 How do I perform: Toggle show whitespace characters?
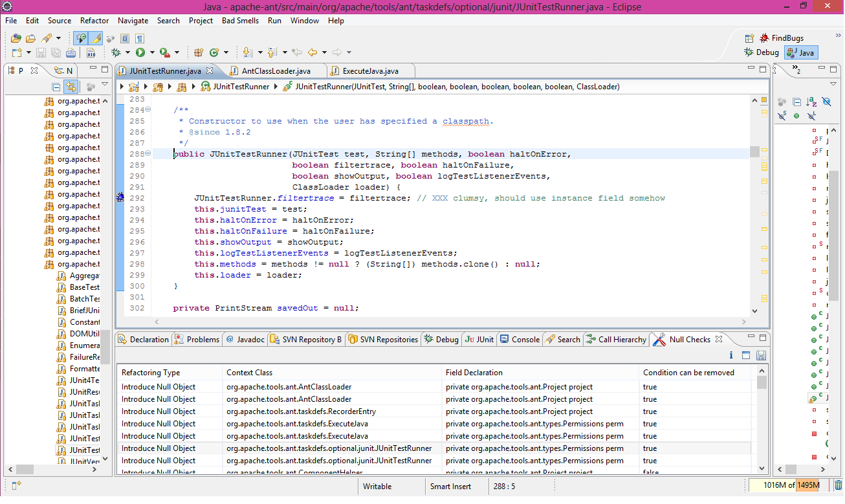(140, 38)
